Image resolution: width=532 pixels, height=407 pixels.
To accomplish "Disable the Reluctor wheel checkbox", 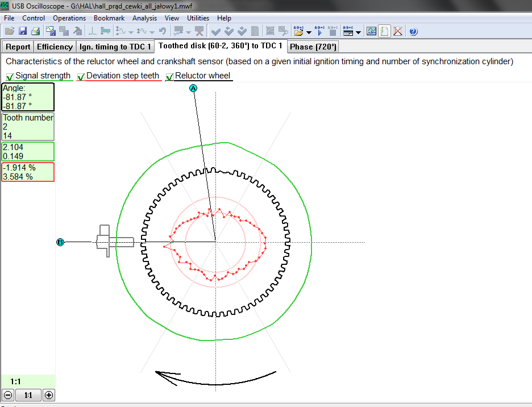I will tap(170, 77).
